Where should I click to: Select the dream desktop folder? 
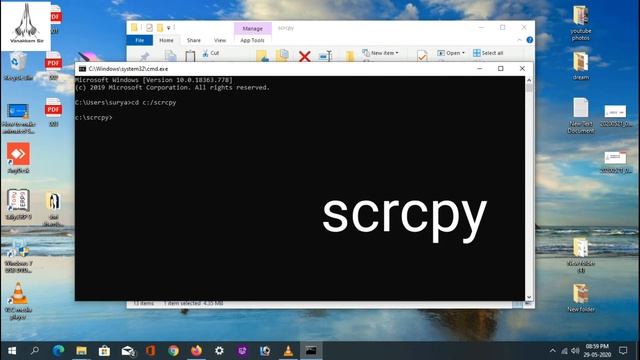tap(580, 65)
